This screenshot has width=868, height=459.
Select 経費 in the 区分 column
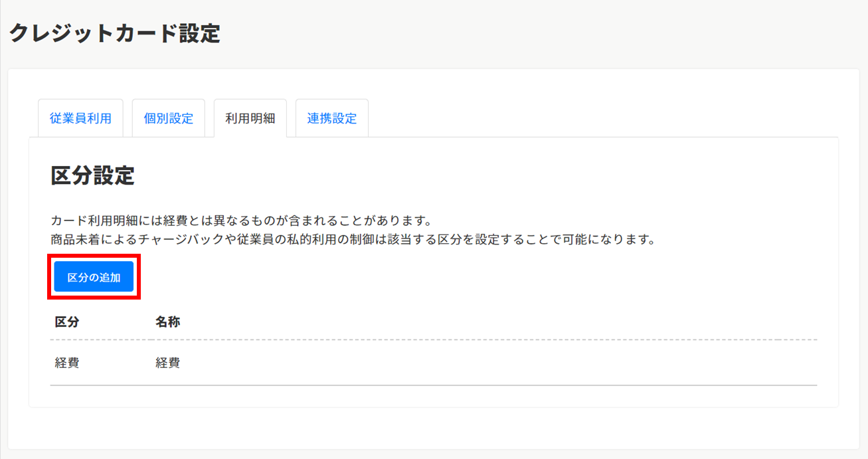click(x=67, y=363)
